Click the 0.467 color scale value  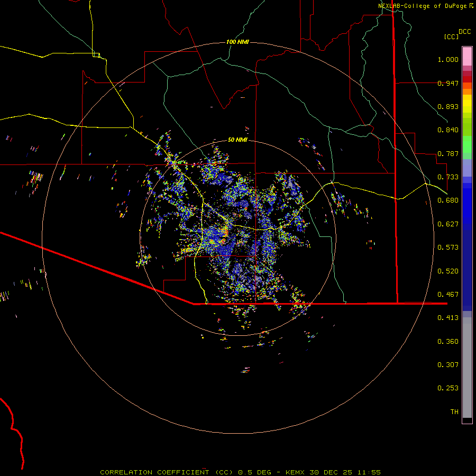(x=448, y=295)
